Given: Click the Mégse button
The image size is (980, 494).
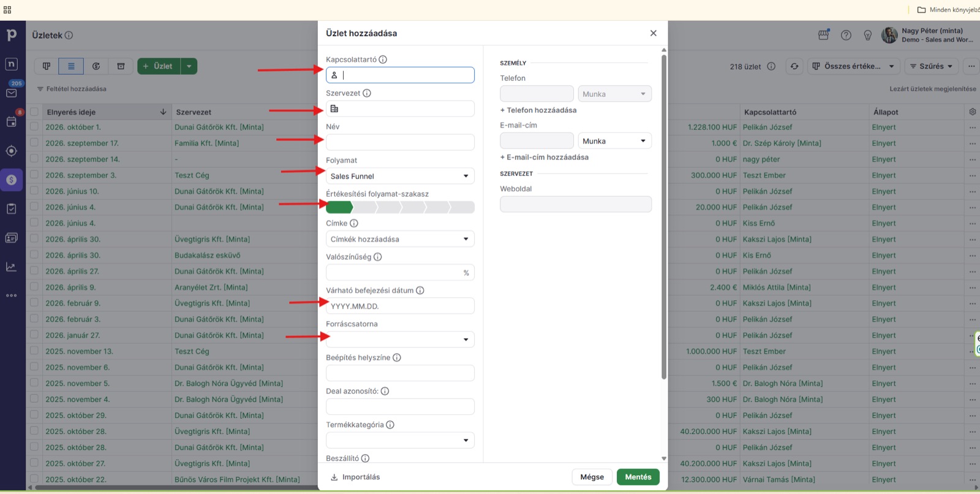Looking at the screenshot, I should coord(592,477).
